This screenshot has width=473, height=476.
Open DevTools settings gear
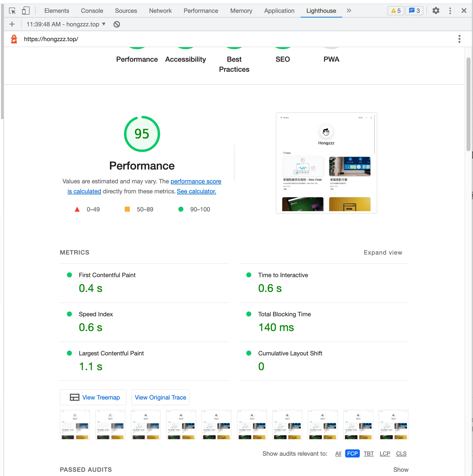point(436,11)
